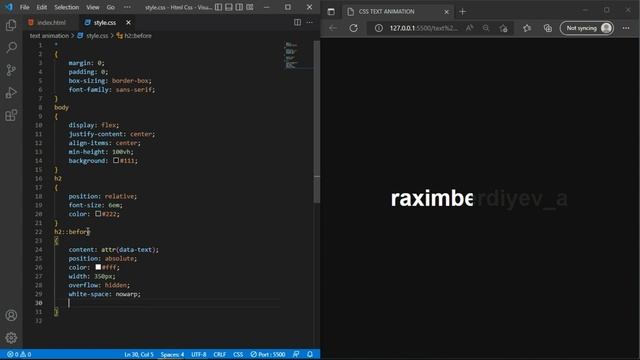
Task: Click the feedback icon in status bar
Action: (x=296, y=354)
